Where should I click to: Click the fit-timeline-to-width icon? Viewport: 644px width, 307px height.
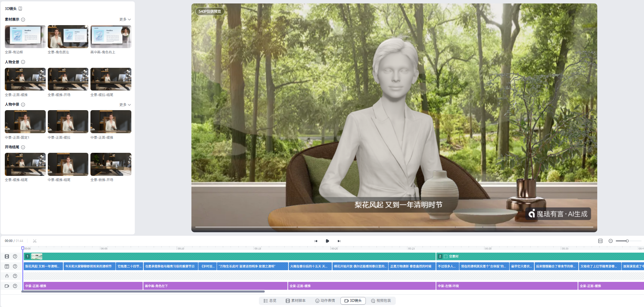point(600,241)
